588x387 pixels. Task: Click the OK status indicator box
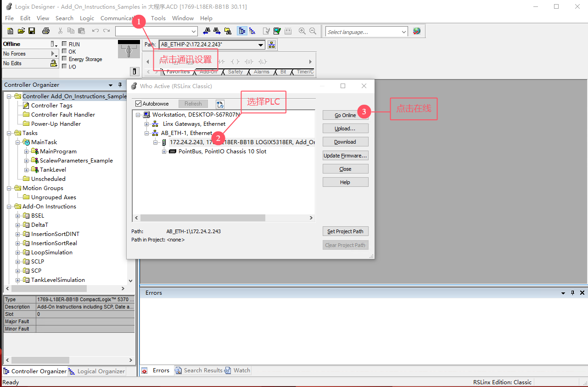[64, 51]
